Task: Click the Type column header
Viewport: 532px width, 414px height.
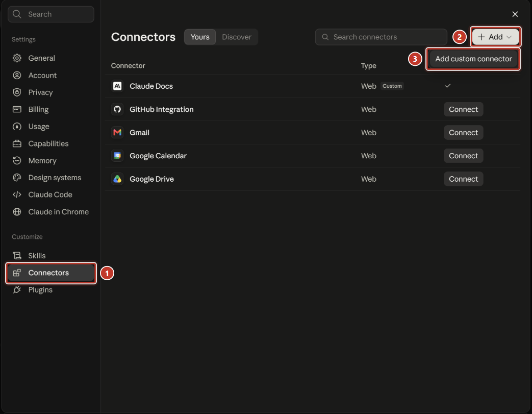Action: 368,65
